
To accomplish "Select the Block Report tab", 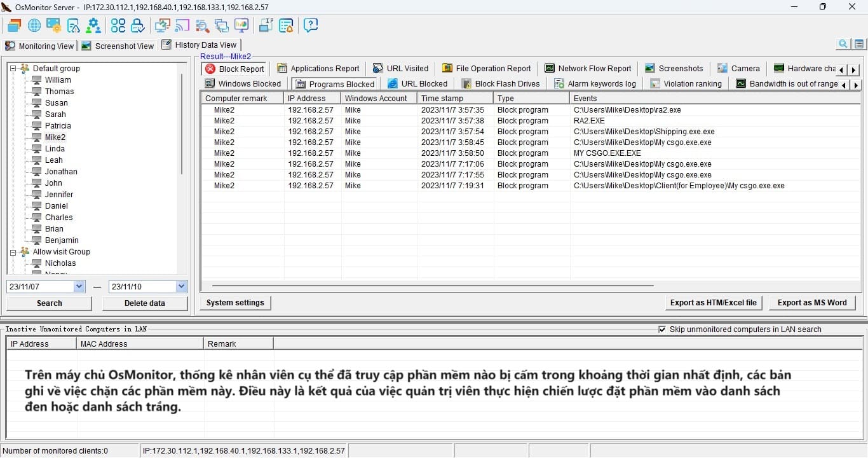I will point(235,69).
